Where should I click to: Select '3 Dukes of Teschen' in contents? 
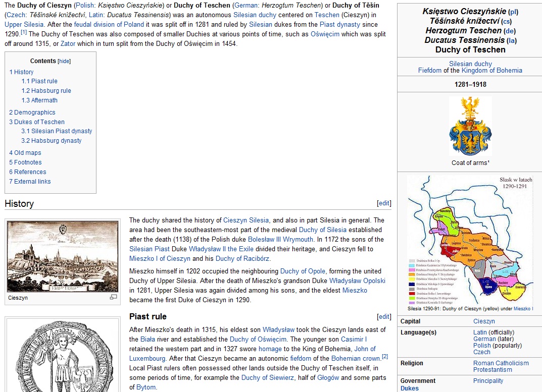(37, 122)
